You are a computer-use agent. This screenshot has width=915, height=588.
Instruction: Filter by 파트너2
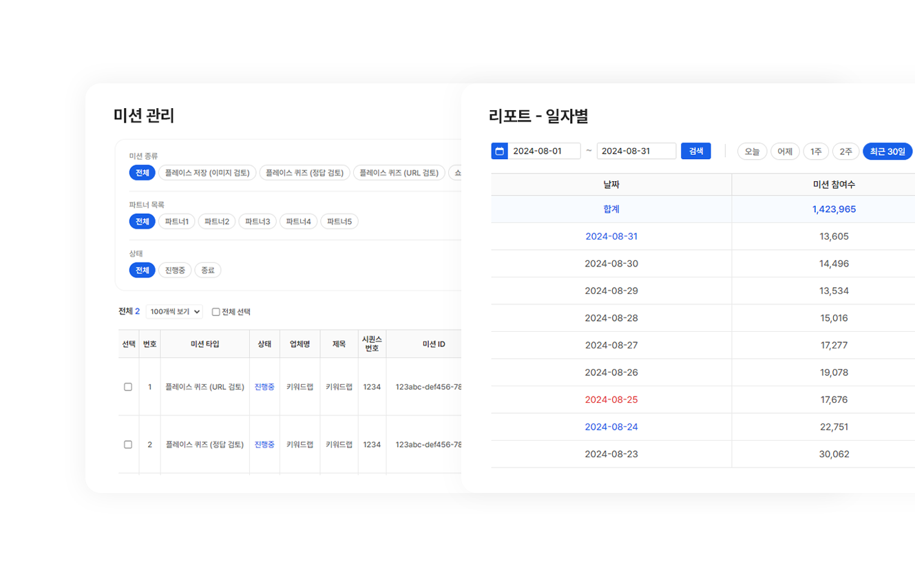coord(217,222)
